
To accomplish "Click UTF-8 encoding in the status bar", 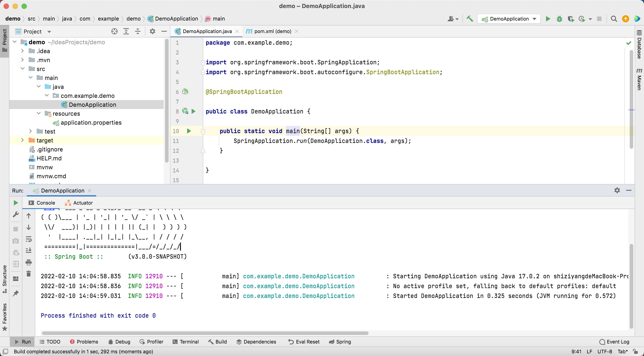I will [605, 352].
